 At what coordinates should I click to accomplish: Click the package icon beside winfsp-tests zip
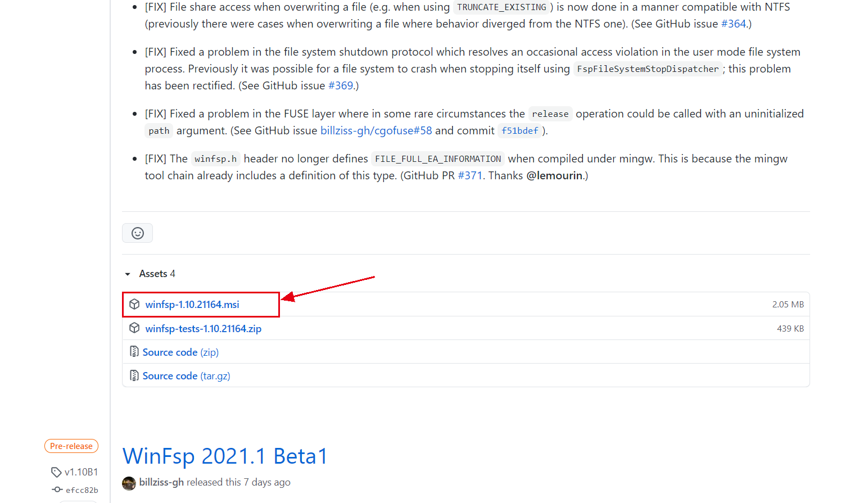pyautogui.click(x=134, y=328)
